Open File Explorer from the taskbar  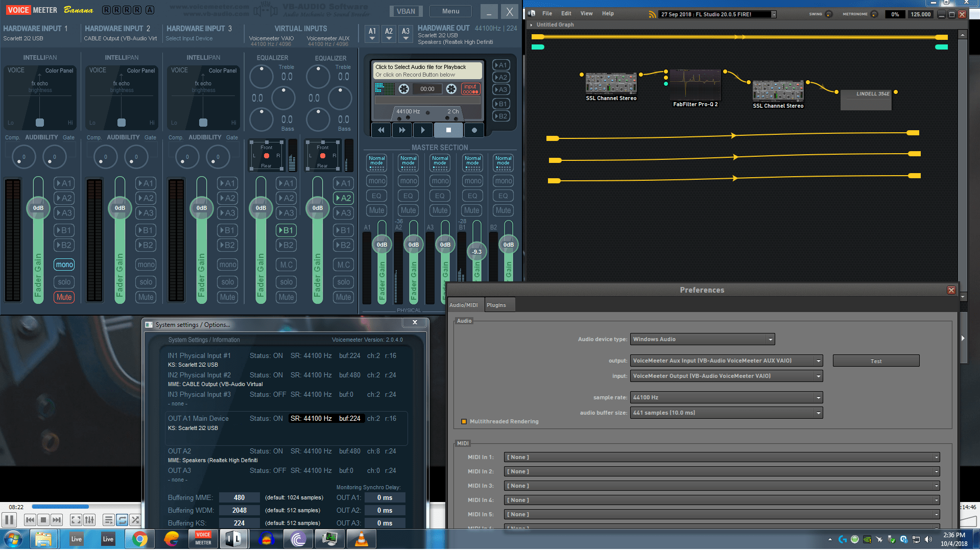click(44, 539)
